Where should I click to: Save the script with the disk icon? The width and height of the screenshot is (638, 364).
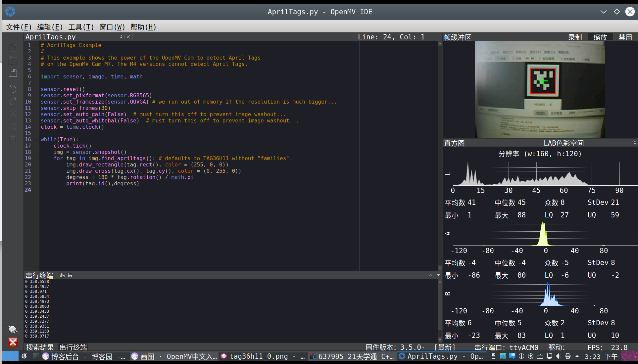[13, 73]
